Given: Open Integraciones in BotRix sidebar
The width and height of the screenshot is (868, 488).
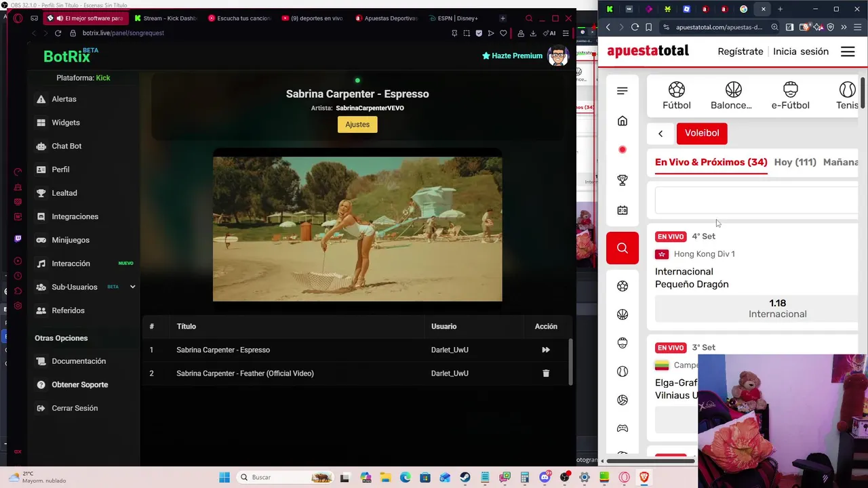Looking at the screenshot, I should pos(75,216).
